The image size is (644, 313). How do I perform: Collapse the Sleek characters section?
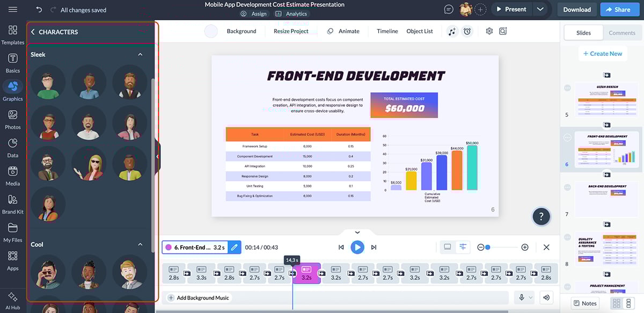coord(140,54)
